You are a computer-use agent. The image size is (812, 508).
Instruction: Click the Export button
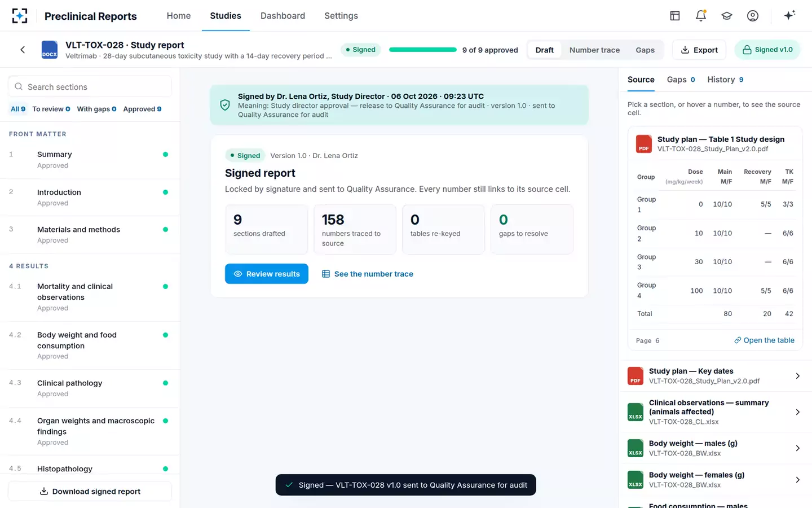click(699, 50)
